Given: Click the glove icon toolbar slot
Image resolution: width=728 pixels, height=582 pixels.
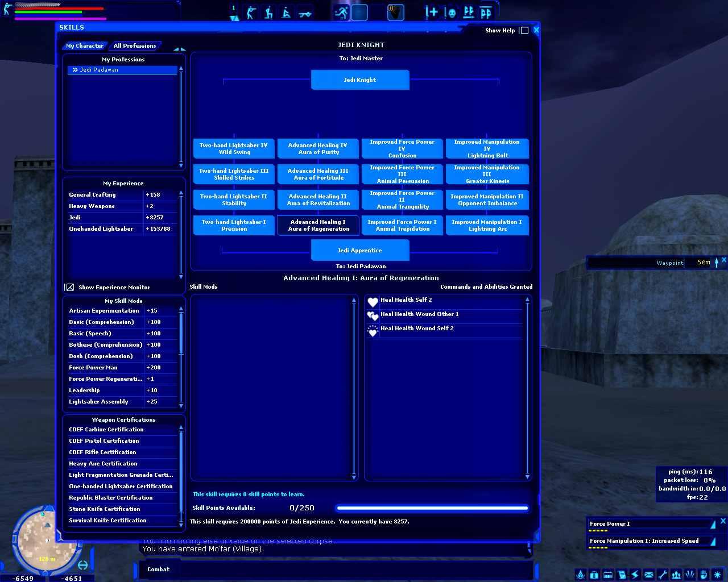Looking at the screenshot, I should click(396, 12).
